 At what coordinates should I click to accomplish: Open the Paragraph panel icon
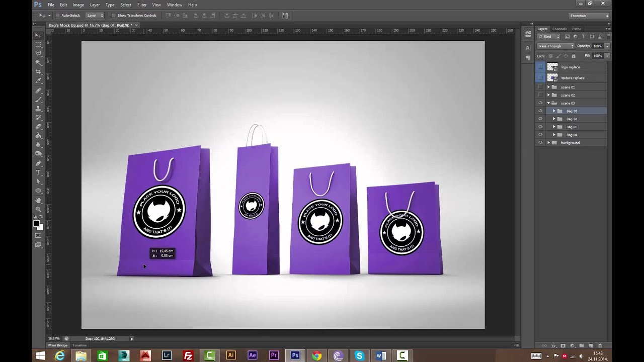pos(528,58)
